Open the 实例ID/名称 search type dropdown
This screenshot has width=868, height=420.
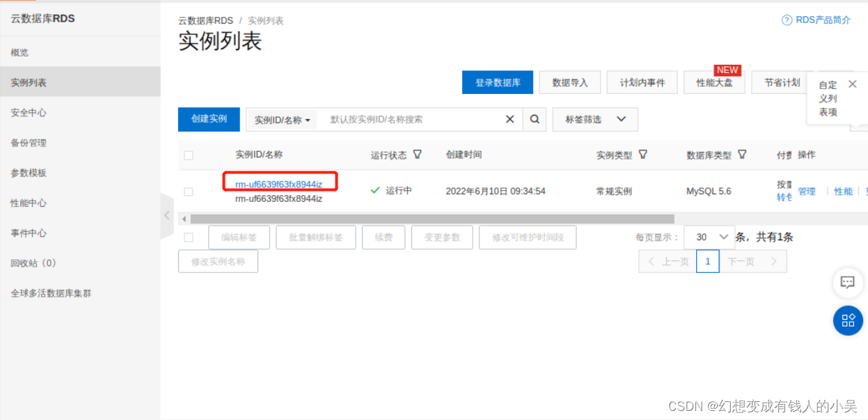[x=281, y=119]
